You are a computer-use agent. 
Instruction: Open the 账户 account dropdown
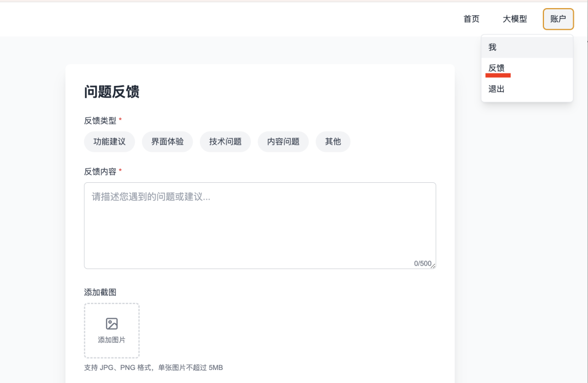558,19
